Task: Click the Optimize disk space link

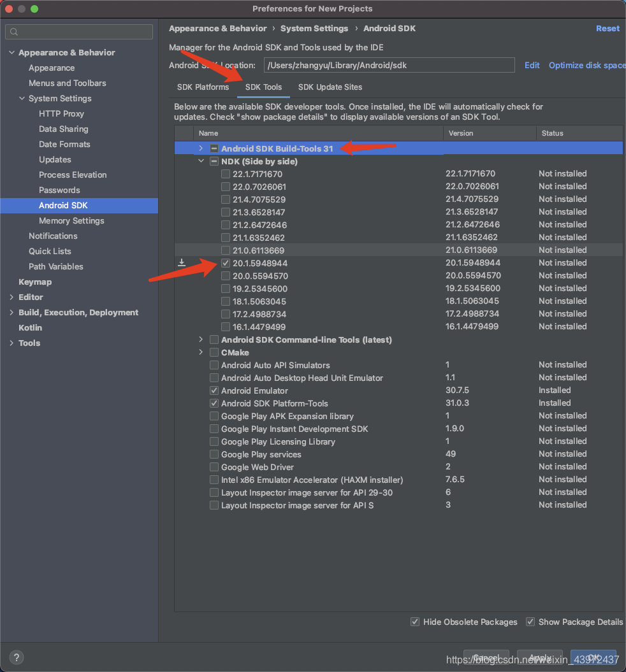Action: [x=587, y=65]
